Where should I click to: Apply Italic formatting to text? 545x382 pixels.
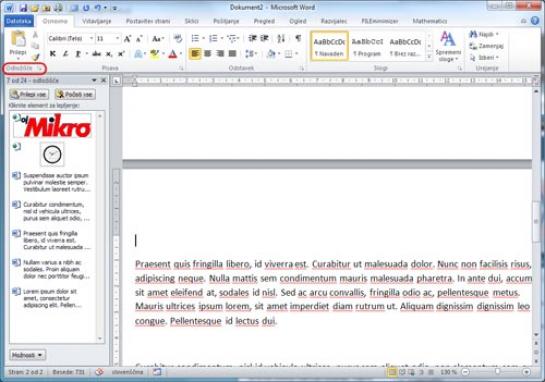click(65, 54)
